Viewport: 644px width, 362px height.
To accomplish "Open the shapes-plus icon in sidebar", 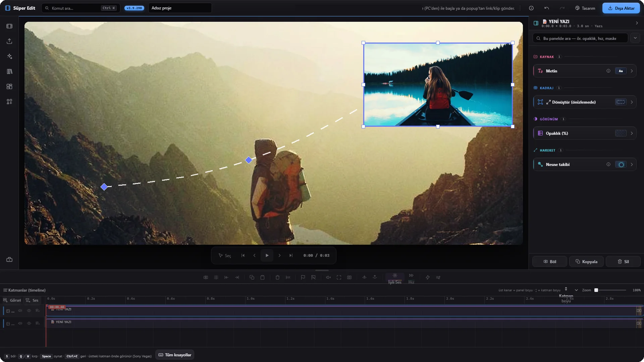I will [9, 102].
